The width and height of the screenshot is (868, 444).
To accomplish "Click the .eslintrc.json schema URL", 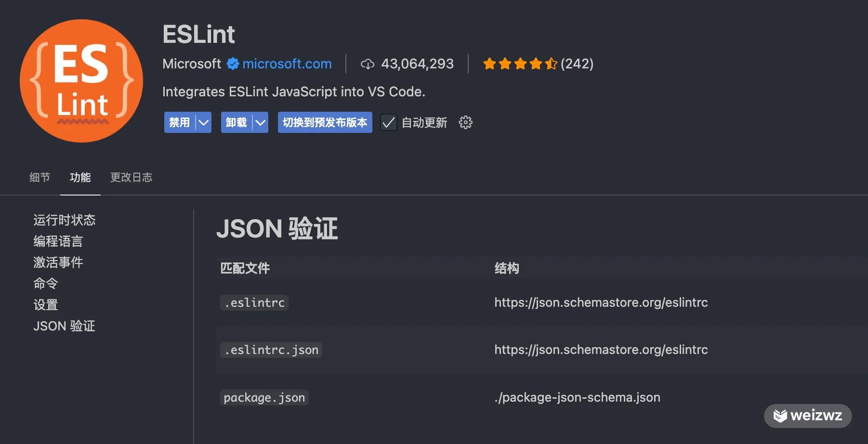I will (601, 350).
